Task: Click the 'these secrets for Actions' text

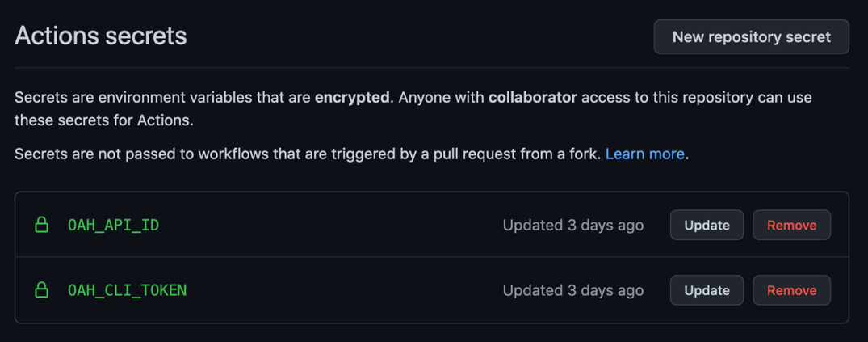Action: [103, 120]
